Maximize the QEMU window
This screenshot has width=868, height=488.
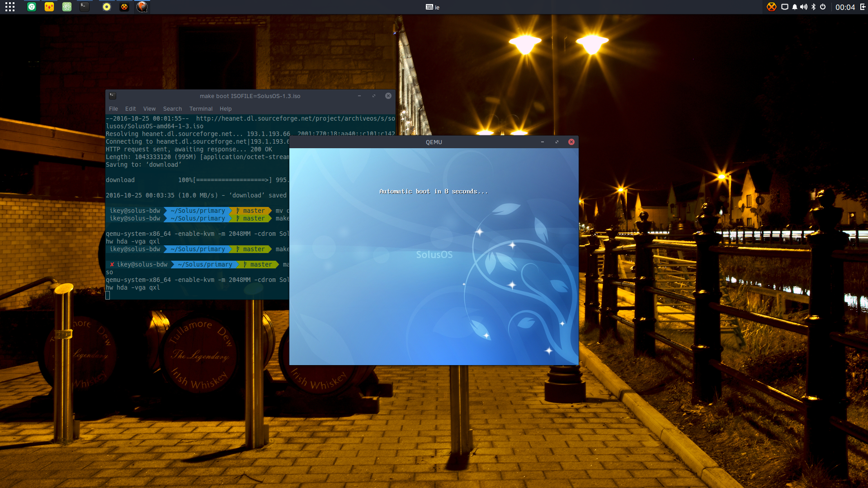coord(557,142)
